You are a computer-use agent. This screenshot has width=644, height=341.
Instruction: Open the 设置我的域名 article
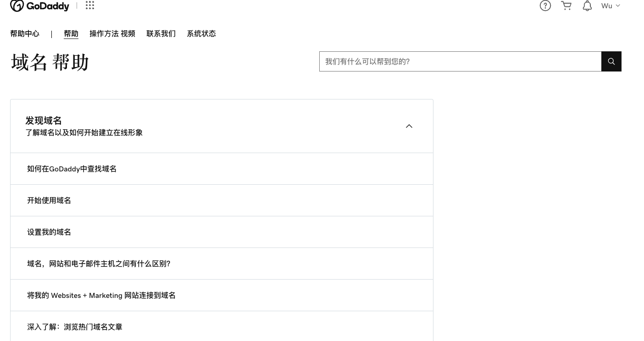(x=49, y=232)
